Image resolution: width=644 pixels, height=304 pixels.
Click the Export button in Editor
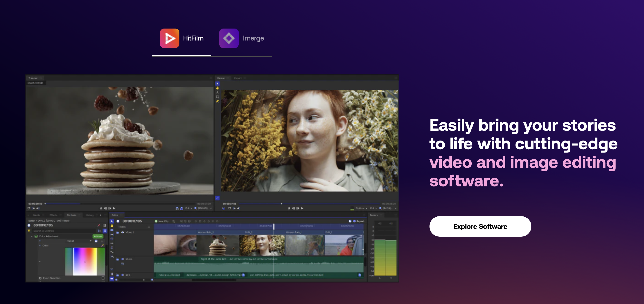click(x=359, y=221)
